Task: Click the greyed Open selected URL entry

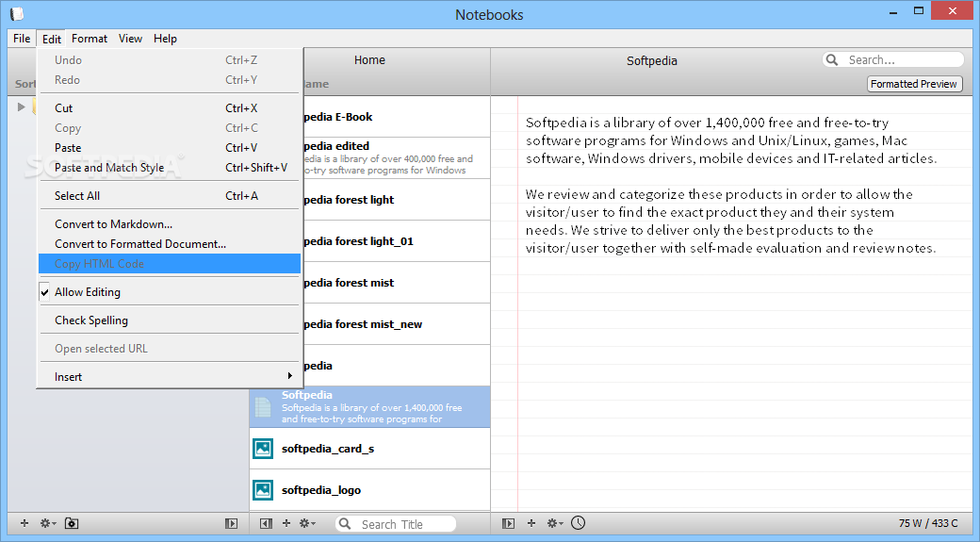Action: click(x=170, y=349)
